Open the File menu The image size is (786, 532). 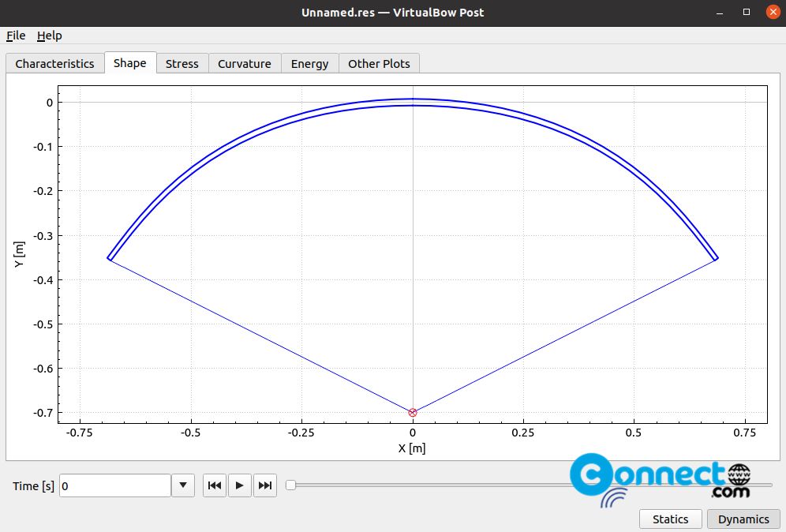pyautogui.click(x=16, y=36)
